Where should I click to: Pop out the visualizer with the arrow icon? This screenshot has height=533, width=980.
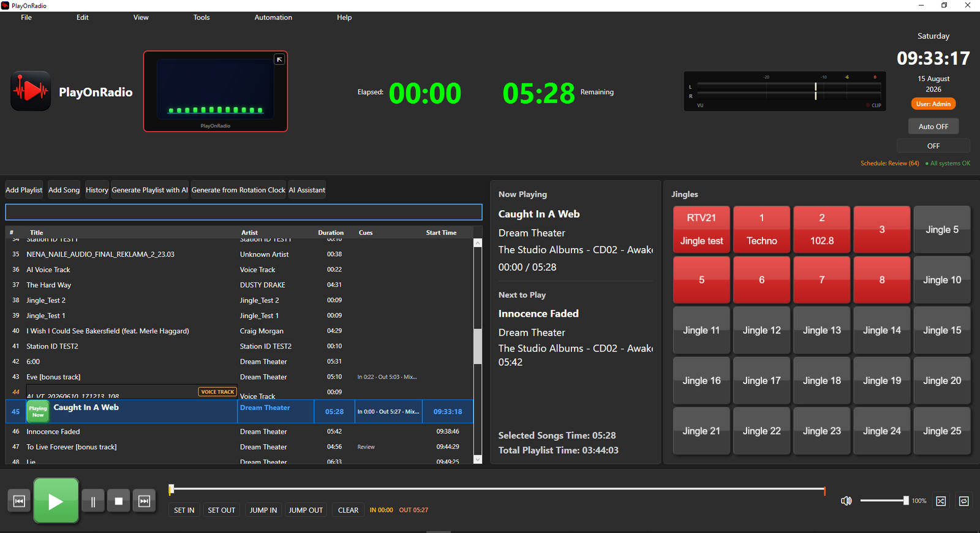click(279, 59)
